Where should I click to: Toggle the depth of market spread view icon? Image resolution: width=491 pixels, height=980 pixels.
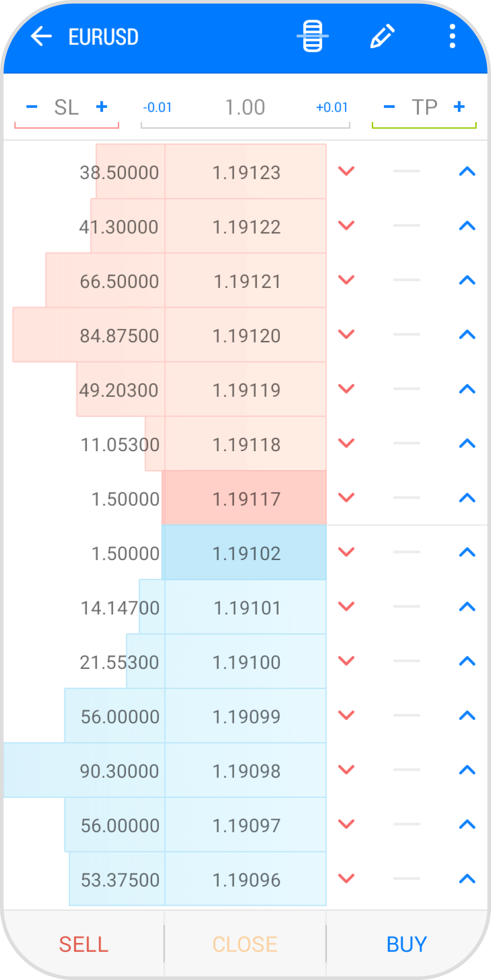click(x=312, y=36)
